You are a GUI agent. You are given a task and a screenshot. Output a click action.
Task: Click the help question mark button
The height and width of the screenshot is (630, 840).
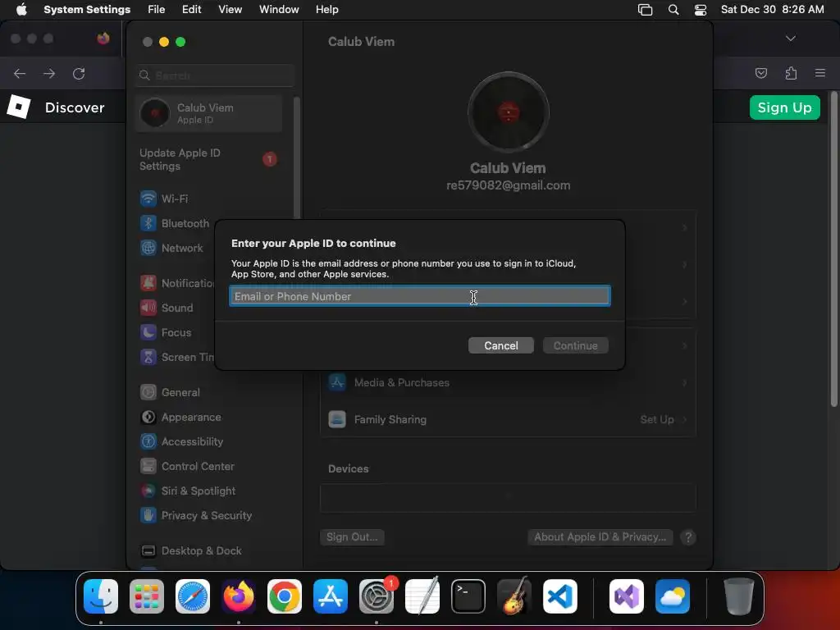coord(688,537)
